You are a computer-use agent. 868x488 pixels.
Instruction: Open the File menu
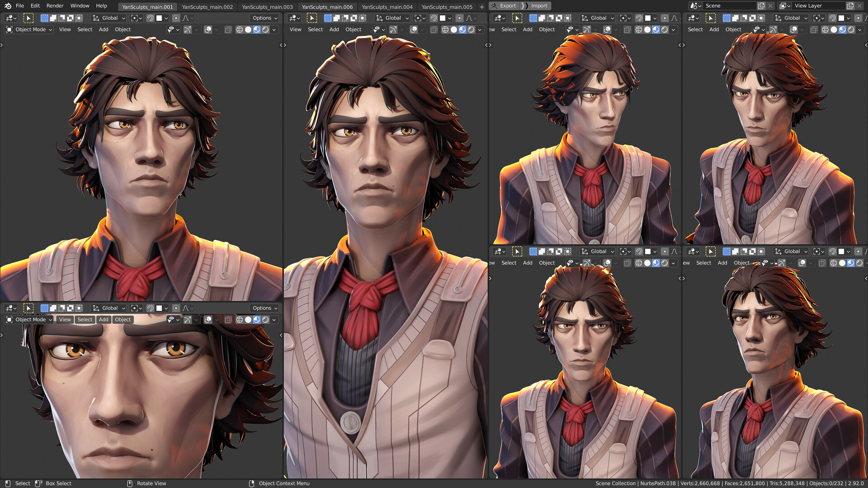(x=20, y=6)
